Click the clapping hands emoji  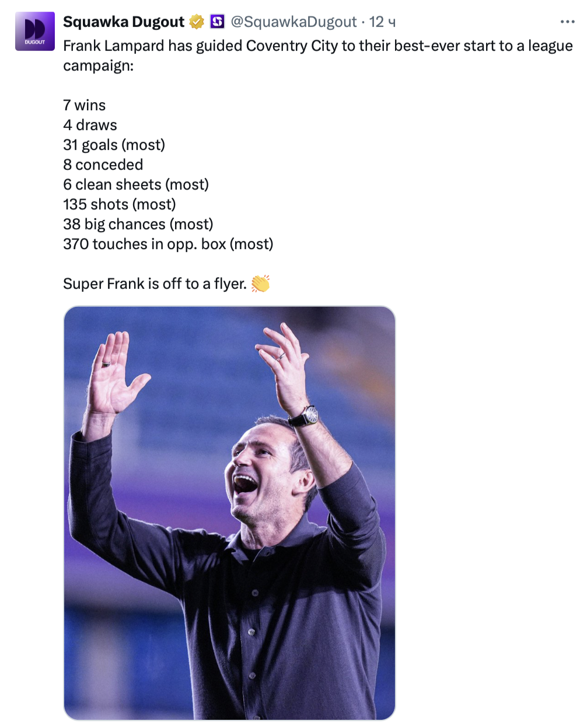pyautogui.click(x=260, y=283)
